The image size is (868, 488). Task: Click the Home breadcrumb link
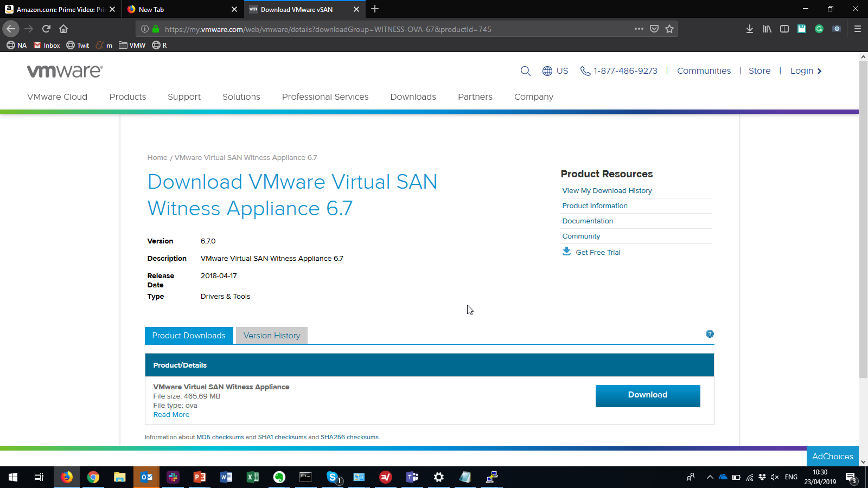click(157, 158)
